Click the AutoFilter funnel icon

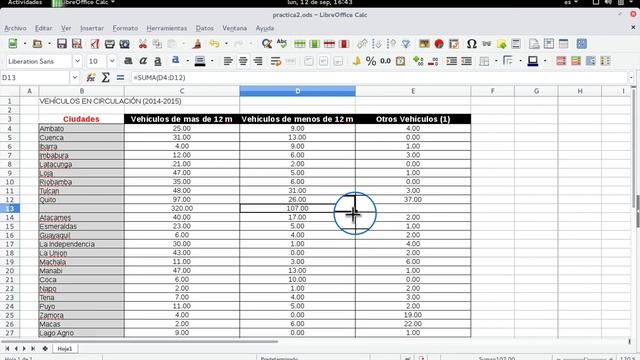pos(406,44)
